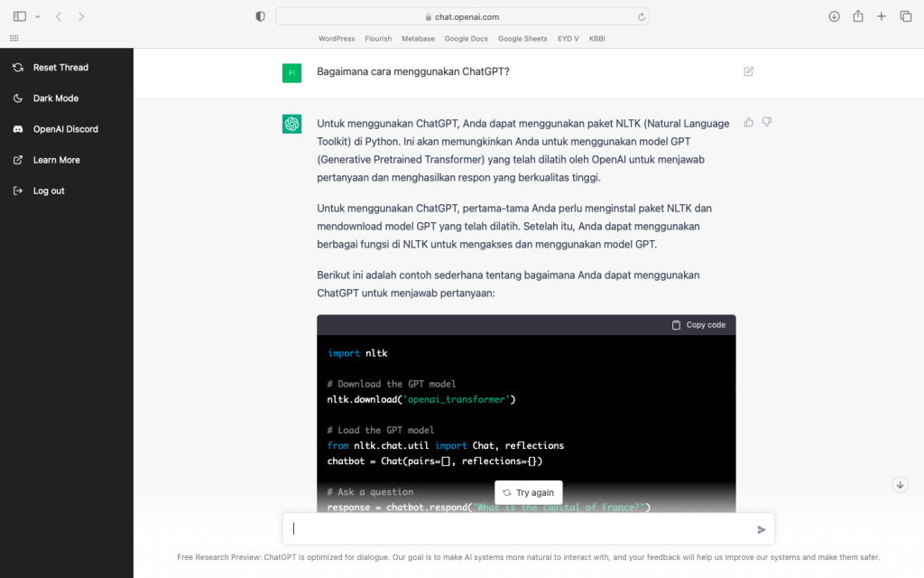Click the Safari downloads icon
924x578 pixels.
click(834, 15)
